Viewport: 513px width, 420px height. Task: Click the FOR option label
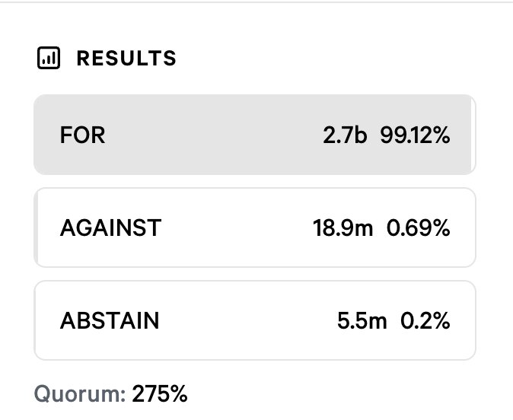(82, 135)
